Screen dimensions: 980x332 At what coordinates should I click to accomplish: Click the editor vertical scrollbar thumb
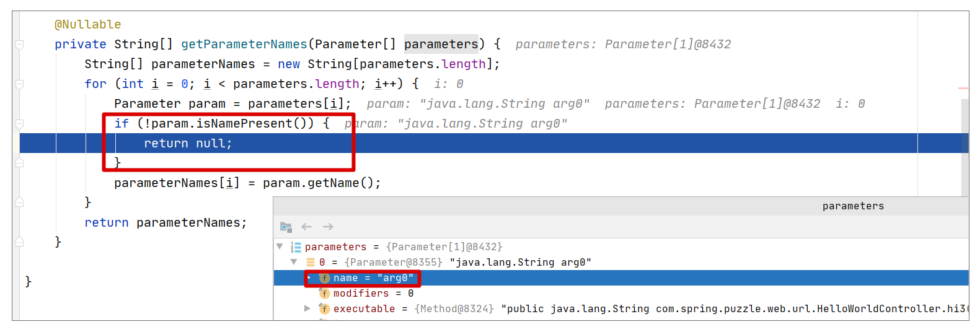[965, 147]
